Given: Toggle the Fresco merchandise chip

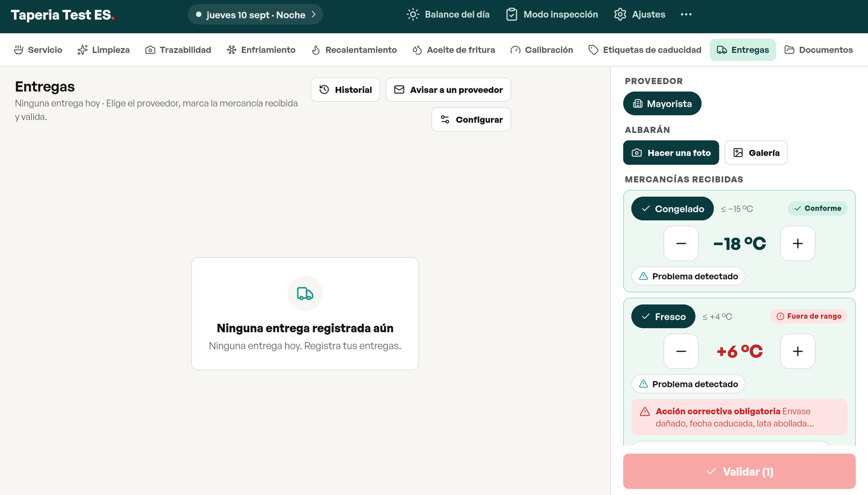Looking at the screenshot, I should click(x=663, y=316).
